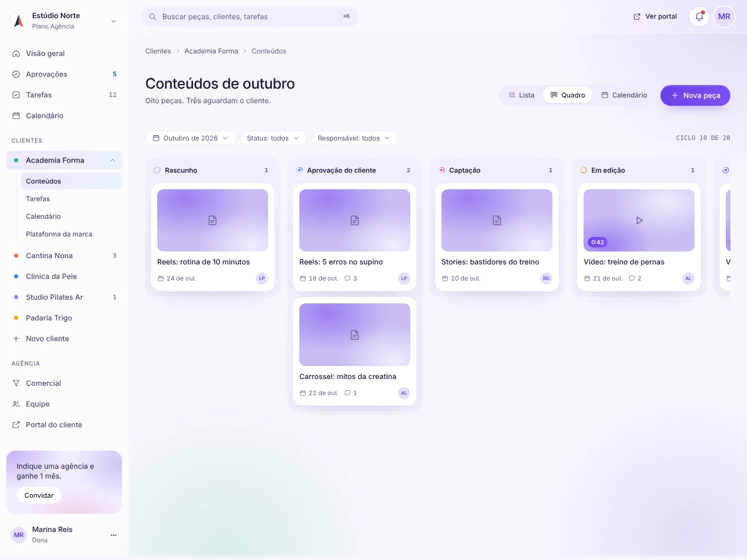Viewport: 747px width, 560px height.
Task: Open the Outubro de 2026 month dropdown
Action: pyautogui.click(x=191, y=138)
